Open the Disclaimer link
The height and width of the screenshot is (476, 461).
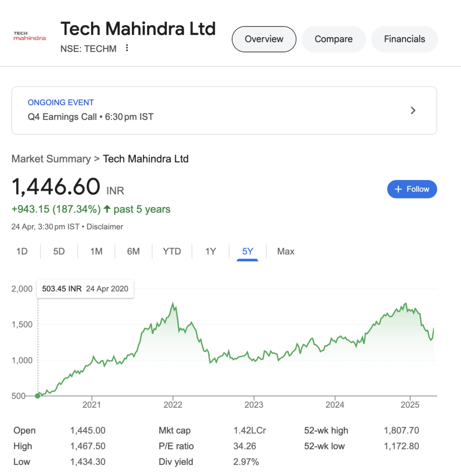(x=105, y=227)
